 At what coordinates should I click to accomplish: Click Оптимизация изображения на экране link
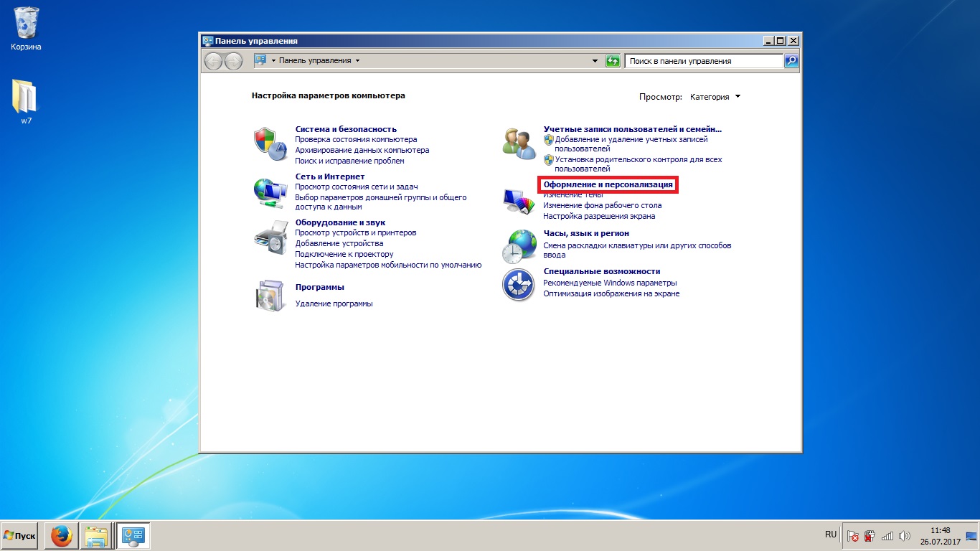[611, 294]
